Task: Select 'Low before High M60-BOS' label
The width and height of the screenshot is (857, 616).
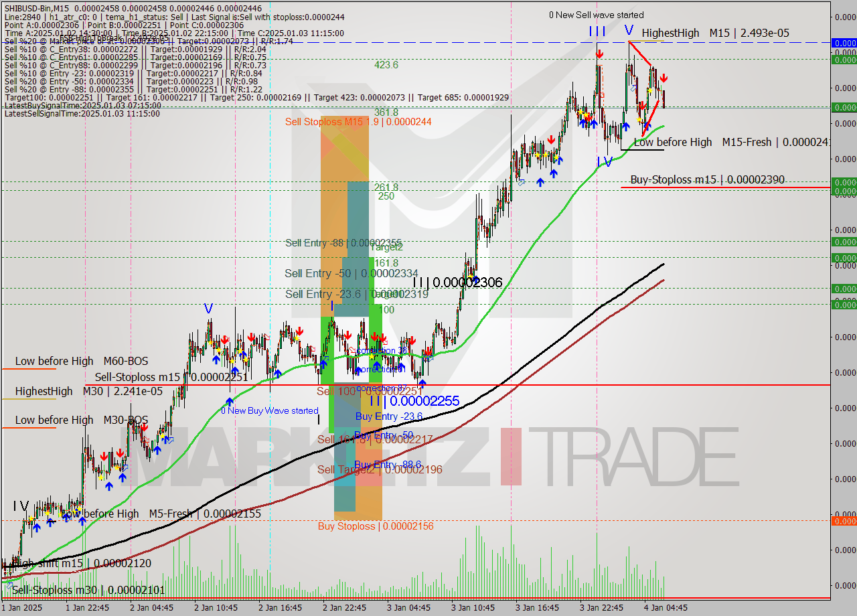Action: pos(82,361)
